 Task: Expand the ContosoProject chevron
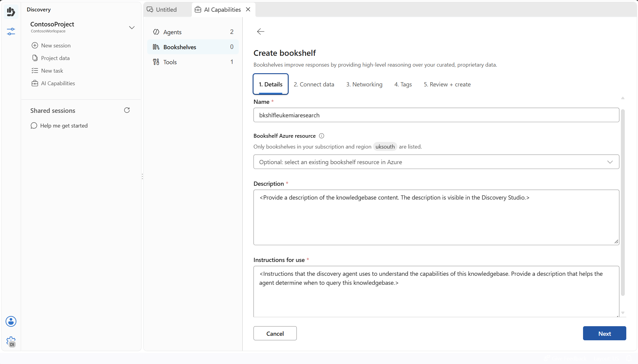(132, 28)
